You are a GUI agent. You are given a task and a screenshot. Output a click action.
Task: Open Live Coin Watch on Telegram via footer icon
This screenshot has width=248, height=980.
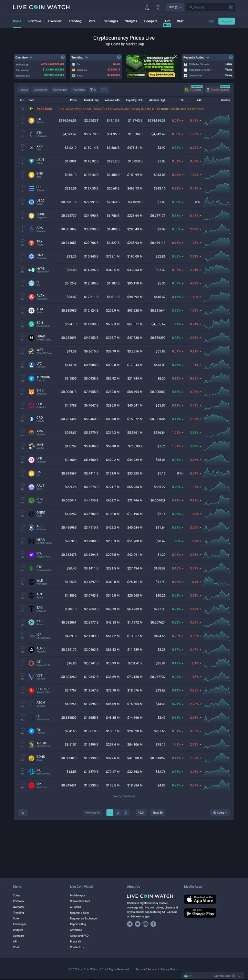coord(130,924)
